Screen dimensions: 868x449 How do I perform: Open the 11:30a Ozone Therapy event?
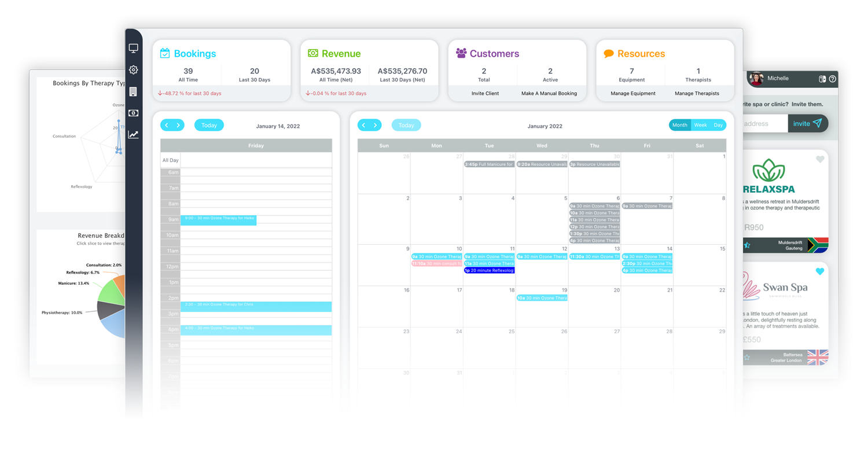click(594, 256)
